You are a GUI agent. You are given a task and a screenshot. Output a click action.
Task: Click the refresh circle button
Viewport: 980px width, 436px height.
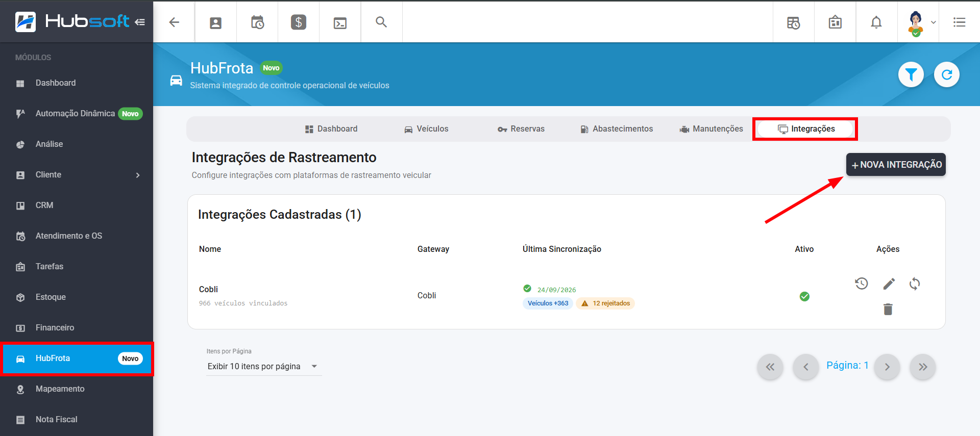pos(947,75)
